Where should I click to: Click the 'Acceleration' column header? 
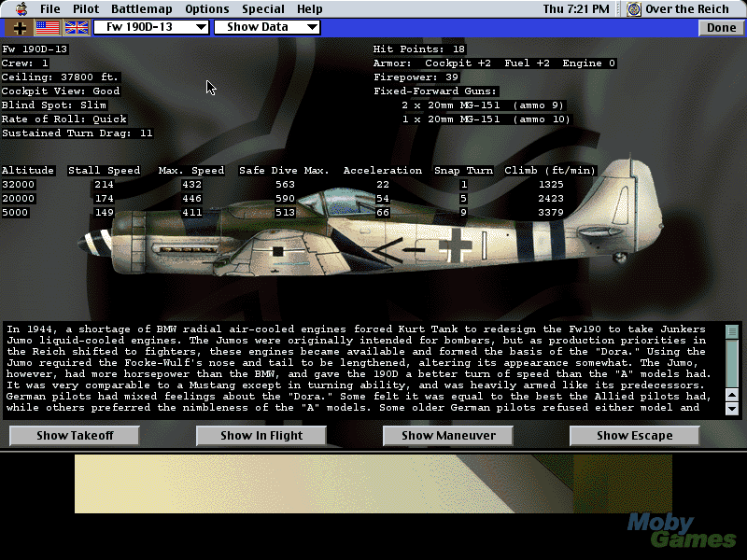pyautogui.click(x=383, y=171)
